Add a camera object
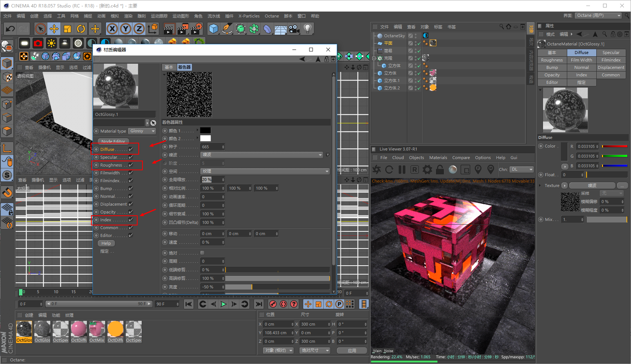This screenshot has height=364, width=631. pos(294,29)
